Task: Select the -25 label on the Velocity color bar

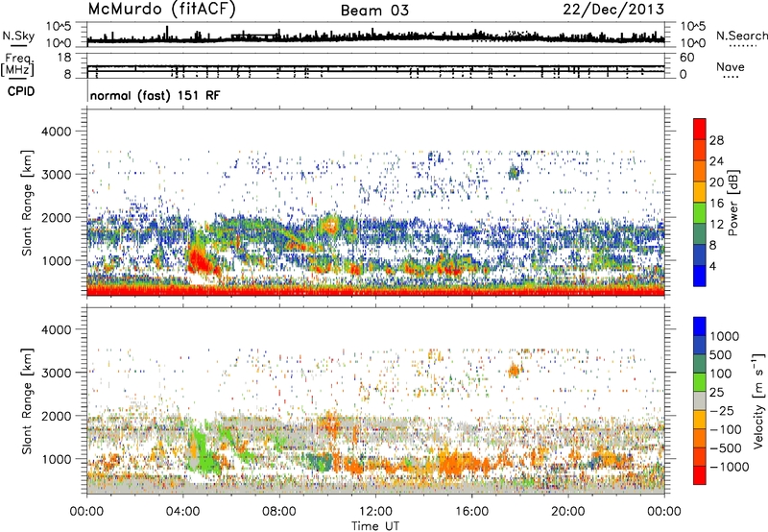Action: pyautogui.click(x=721, y=411)
